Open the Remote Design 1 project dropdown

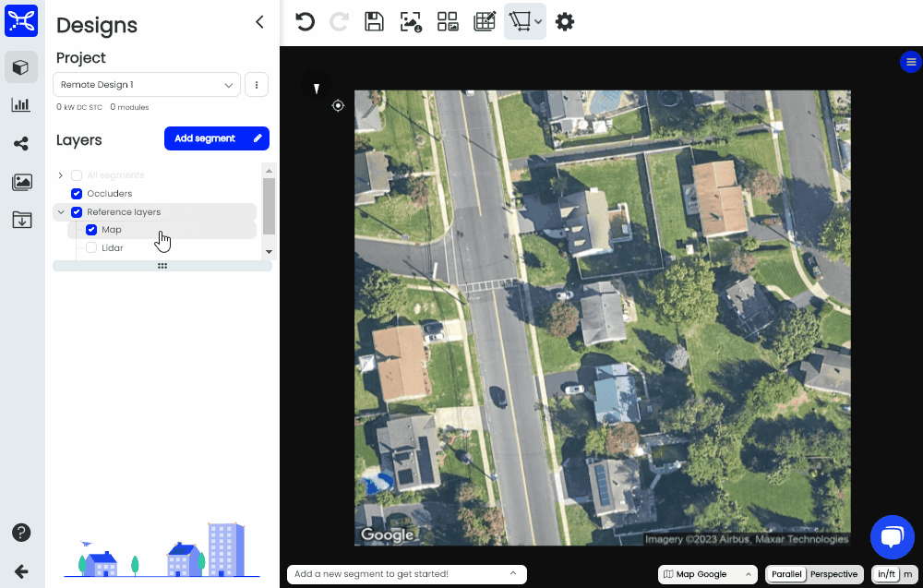(x=146, y=84)
